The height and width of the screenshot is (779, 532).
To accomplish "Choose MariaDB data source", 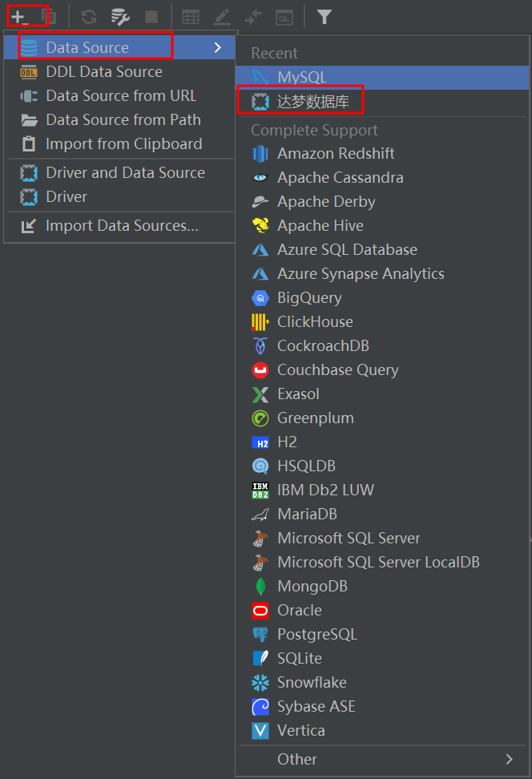I will [382, 514].
